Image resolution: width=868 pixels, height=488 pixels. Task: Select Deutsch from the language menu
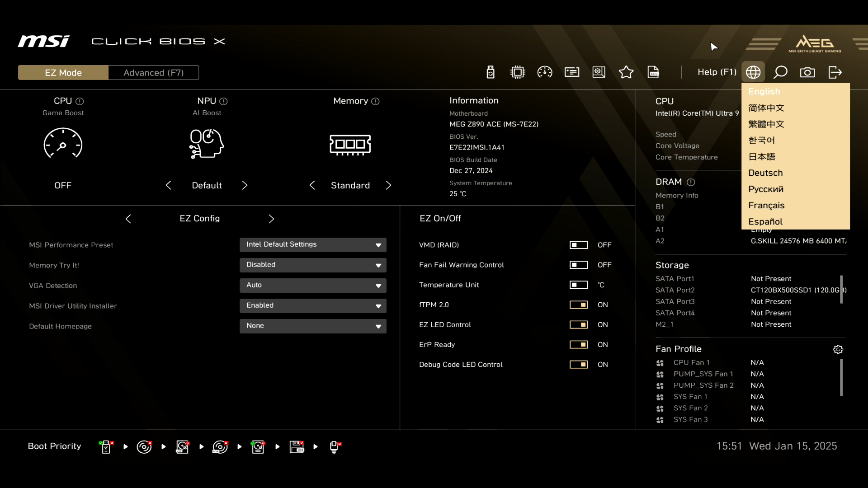pyautogui.click(x=765, y=173)
